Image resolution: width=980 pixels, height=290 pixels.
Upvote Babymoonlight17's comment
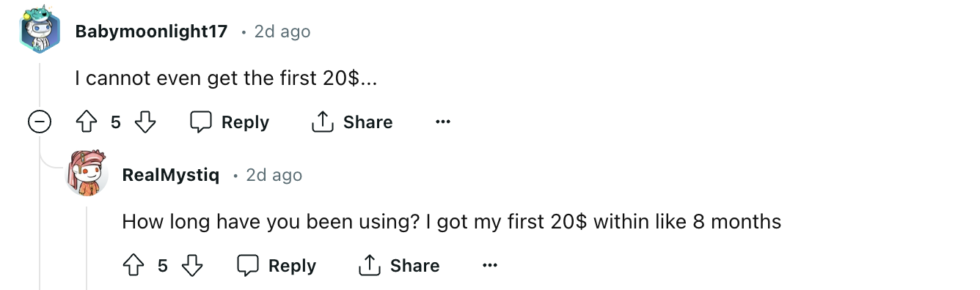coord(87,122)
